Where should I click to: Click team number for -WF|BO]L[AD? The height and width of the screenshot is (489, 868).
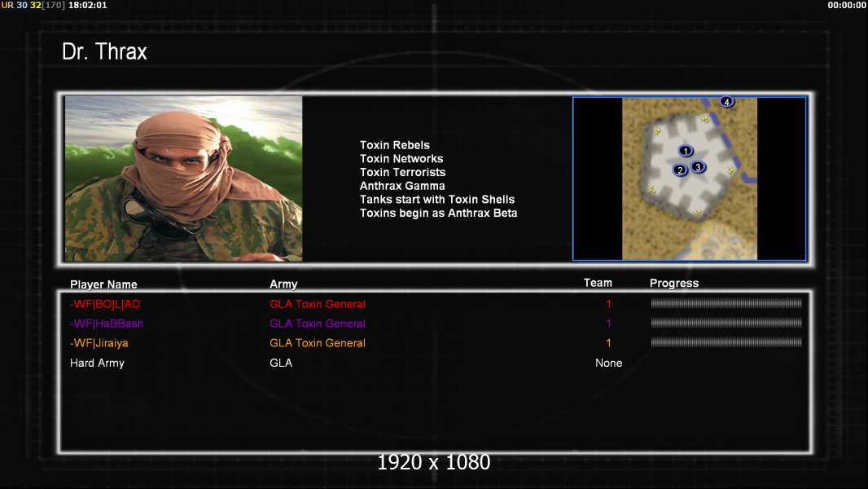(608, 304)
